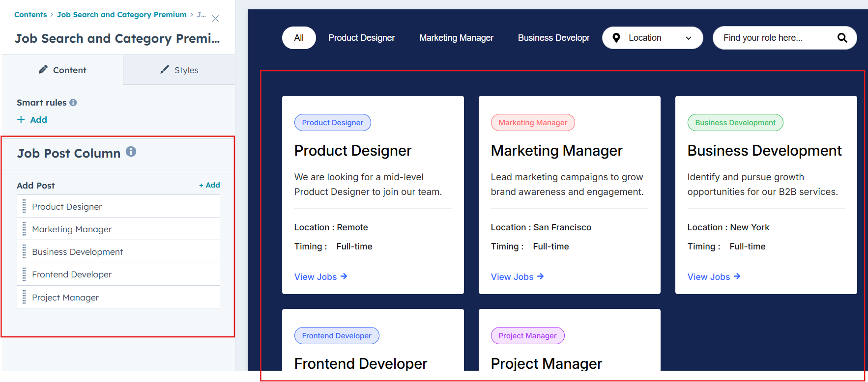
Task: Add a new job post
Action: (x=209, y=185)
